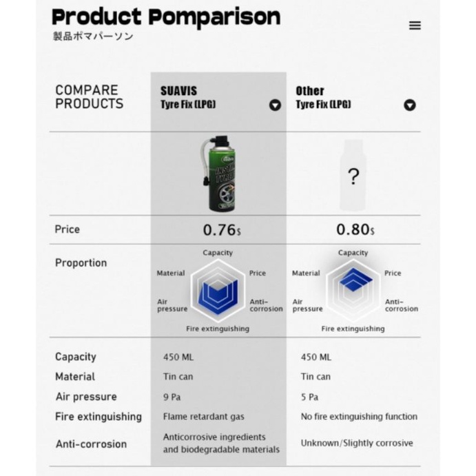Screen dimensions: 476x476
Task: Click the unknown product question mark placeholder
Action: [x=353, y=176]
